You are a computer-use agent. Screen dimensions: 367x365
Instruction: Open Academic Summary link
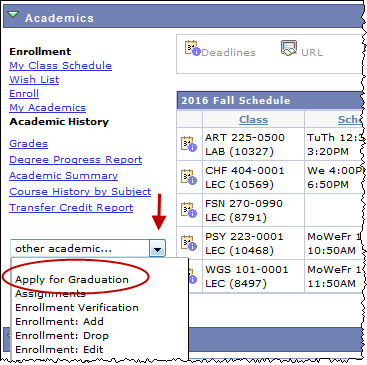[x=64, y=175]
